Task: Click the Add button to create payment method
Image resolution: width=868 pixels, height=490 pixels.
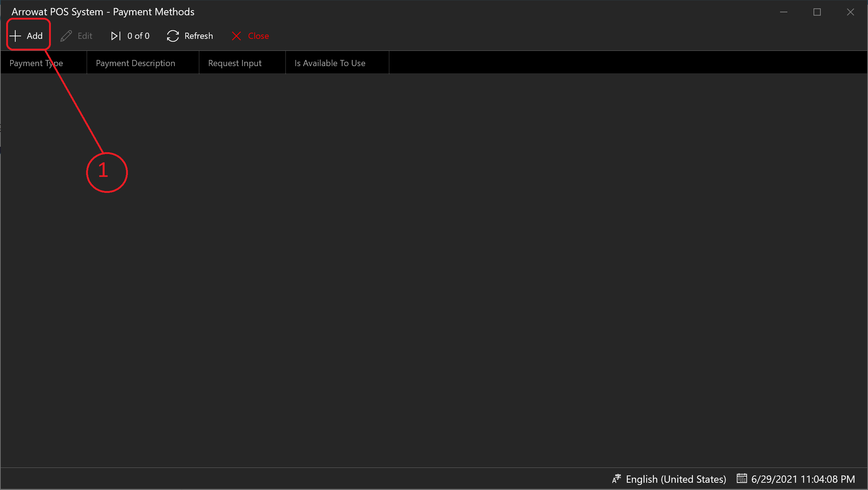Action: click(x=27, y=36)
